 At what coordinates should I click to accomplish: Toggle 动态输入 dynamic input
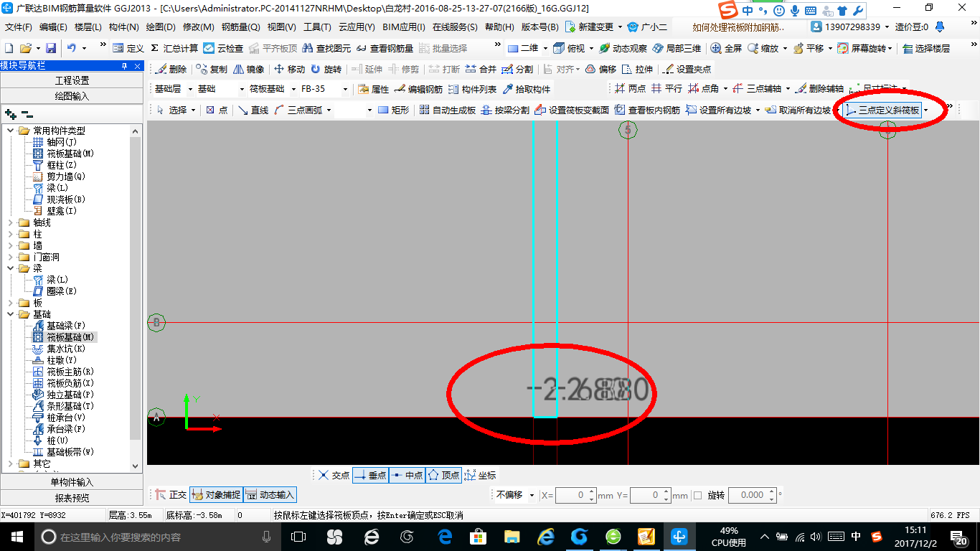pos(270,494)
